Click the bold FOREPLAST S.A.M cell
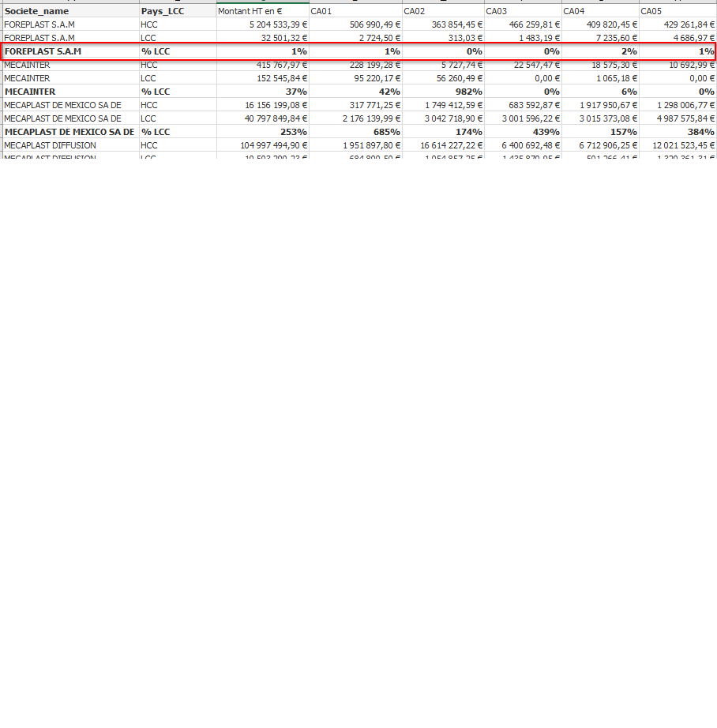This screenshot has height=728, width=717. tap(70, 51)
